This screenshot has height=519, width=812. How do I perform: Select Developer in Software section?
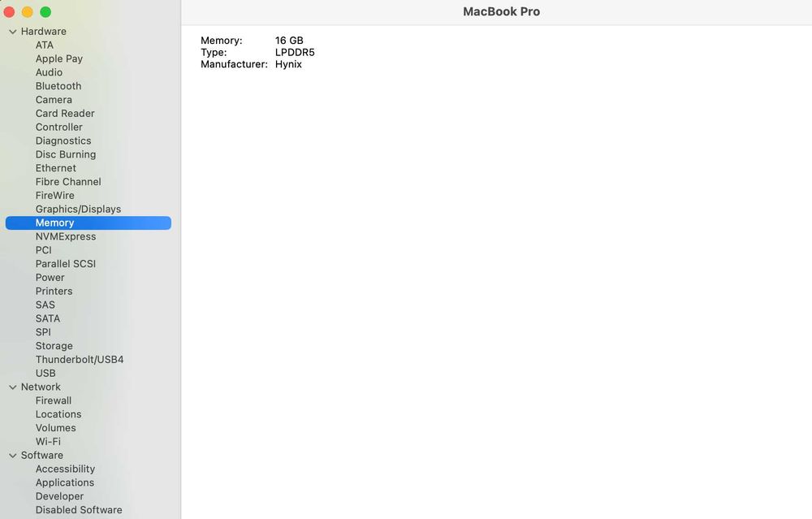[x=59, y=496]
